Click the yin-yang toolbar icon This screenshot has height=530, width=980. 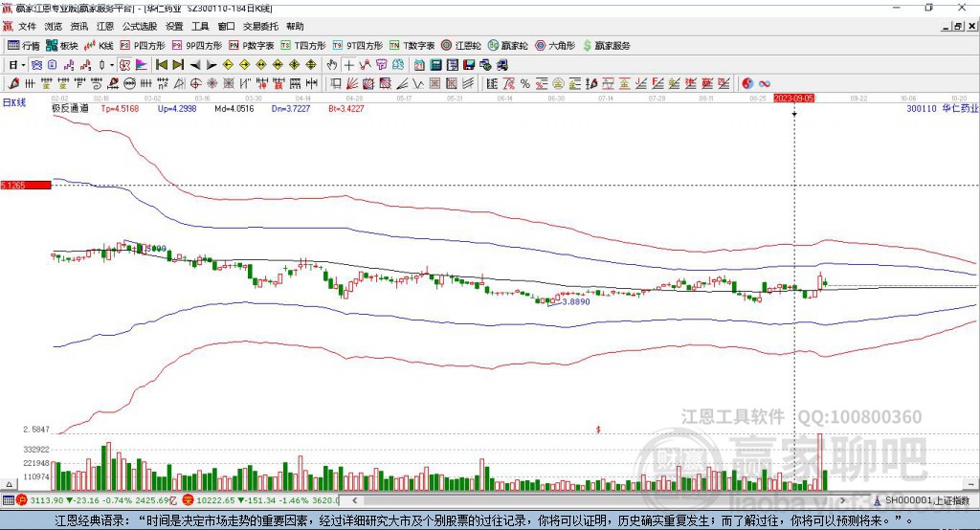747,84
